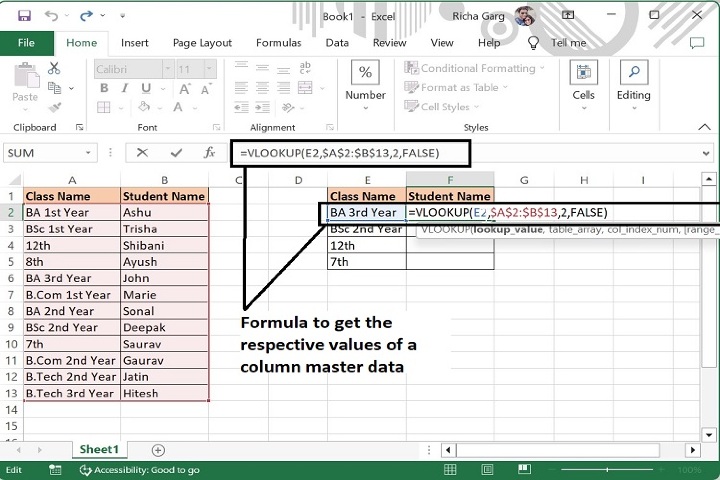Click the Decrease Indent icon
Screen dimensions: 720x480
[x=242, y=107]
